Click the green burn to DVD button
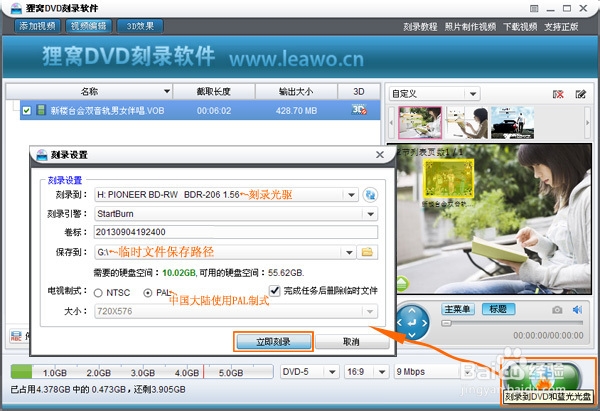 click(542, 377)
